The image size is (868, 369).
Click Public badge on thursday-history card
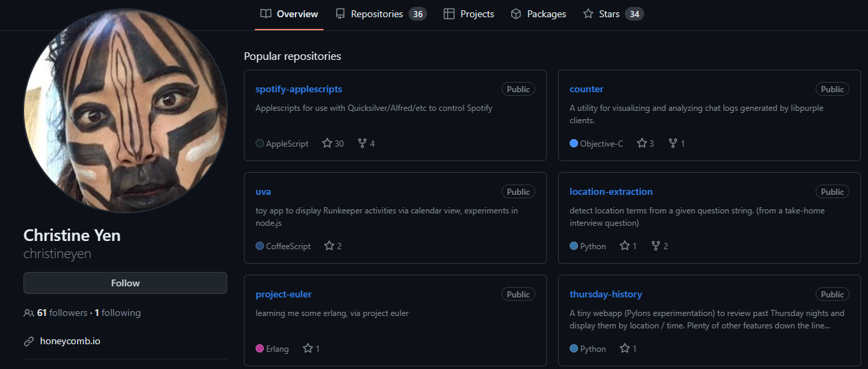coord(832,294)
